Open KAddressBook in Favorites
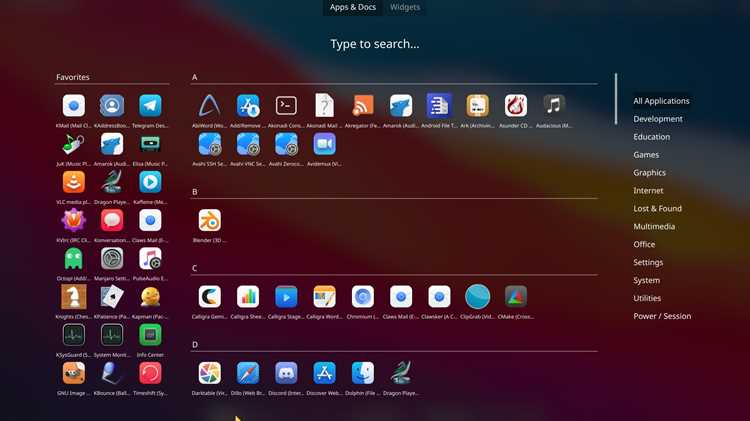This screenshot has height=421, width=750. (x=112, y=106)
